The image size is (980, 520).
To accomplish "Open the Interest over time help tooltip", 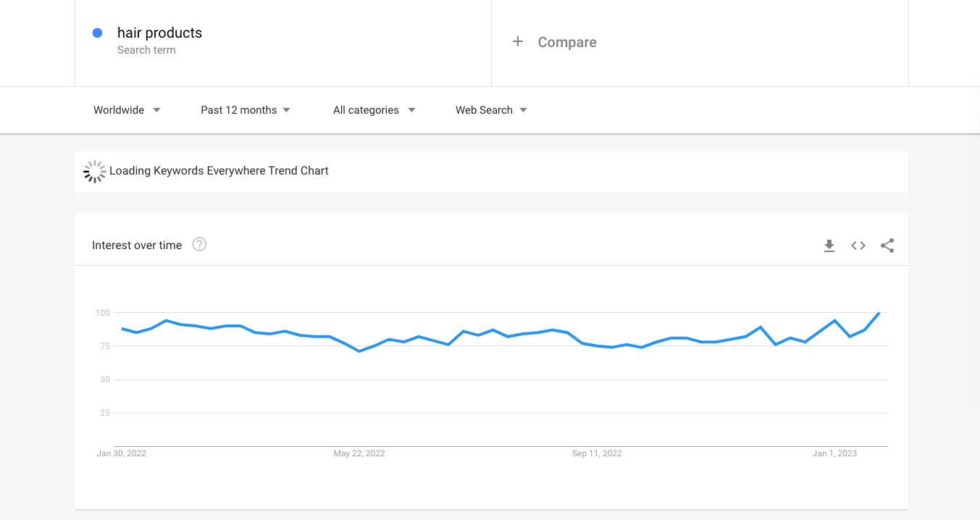I will [199, 245].
